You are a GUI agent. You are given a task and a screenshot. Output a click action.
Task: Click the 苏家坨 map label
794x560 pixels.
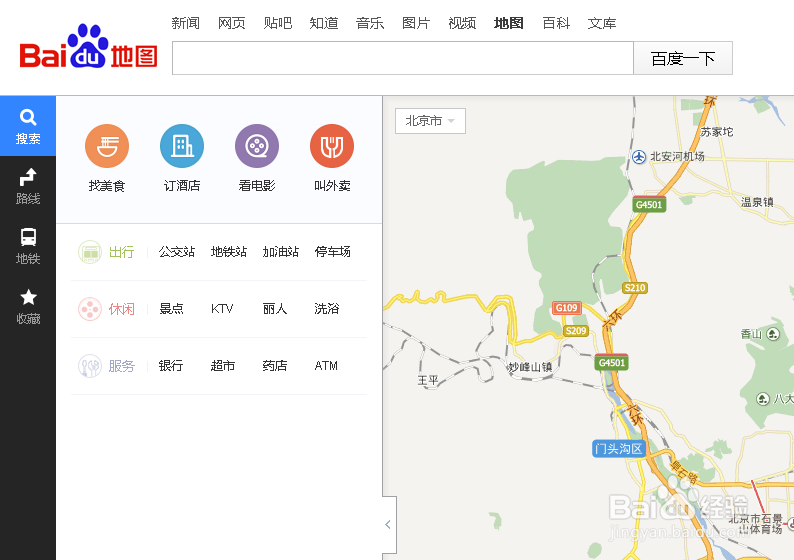(x=717, y=132)
